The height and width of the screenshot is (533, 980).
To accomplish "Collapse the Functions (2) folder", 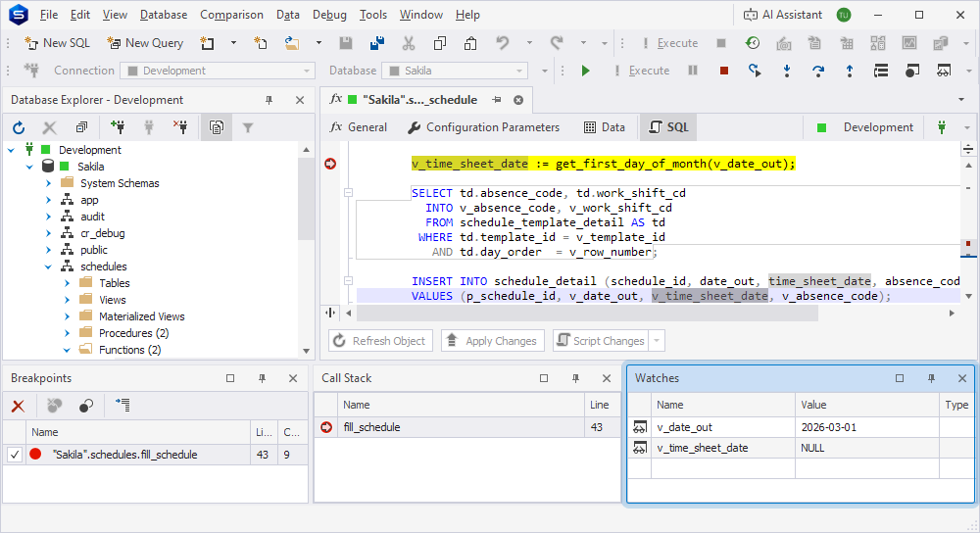I will [67, 351].
